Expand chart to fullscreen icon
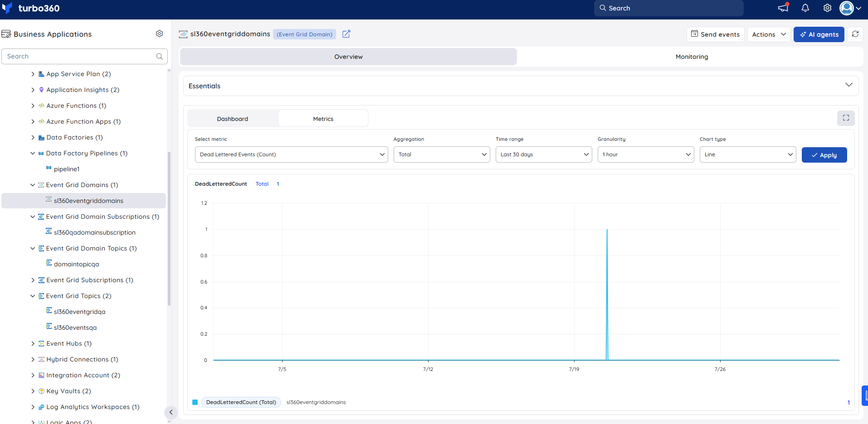The image size is (868, 424). click(x=846, y=118)
